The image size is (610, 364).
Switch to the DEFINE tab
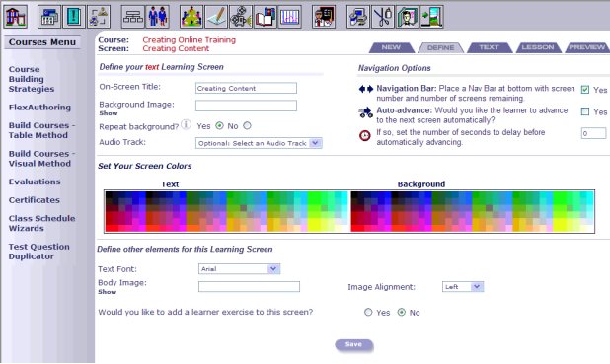click(441, 47)
